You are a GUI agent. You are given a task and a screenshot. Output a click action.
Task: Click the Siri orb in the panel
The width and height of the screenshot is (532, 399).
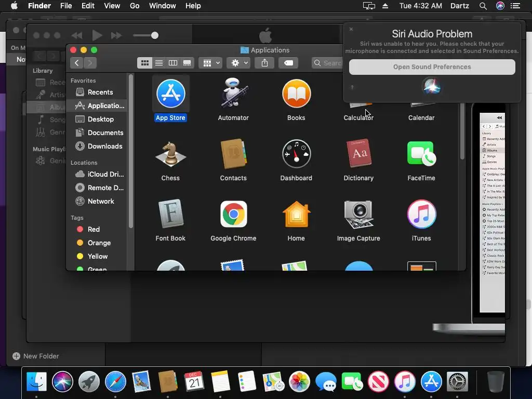pyautogui.click(x=432, y=86)
